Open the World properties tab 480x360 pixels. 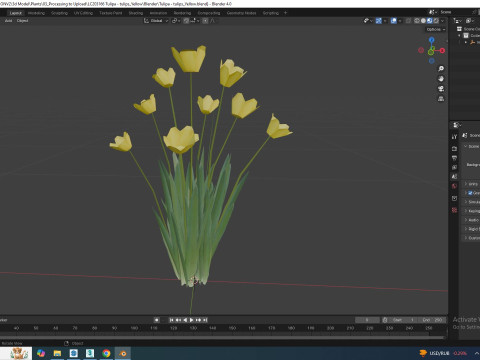(454, 186)
